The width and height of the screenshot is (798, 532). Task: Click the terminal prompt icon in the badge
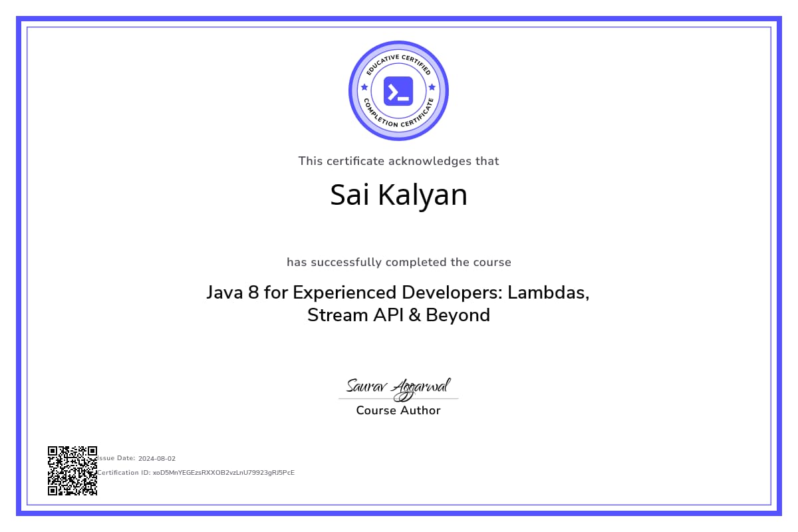pyautogui.click(x=398, y=91)
